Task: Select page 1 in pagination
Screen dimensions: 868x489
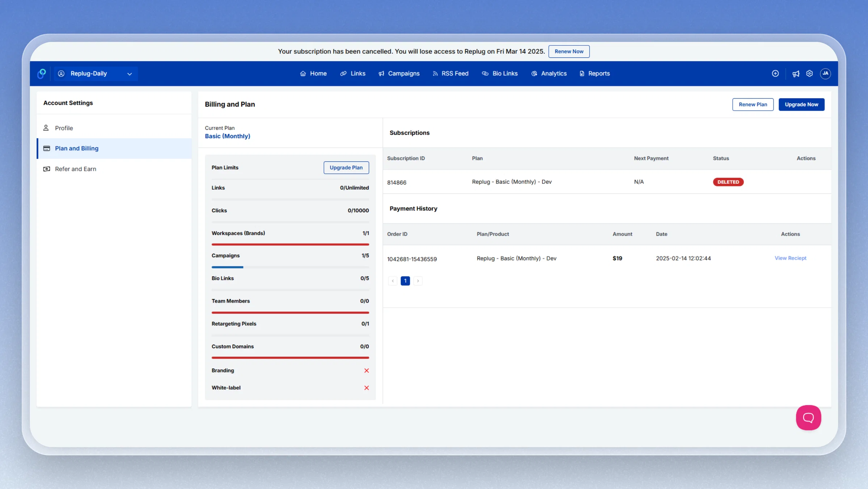Action: 405,281
